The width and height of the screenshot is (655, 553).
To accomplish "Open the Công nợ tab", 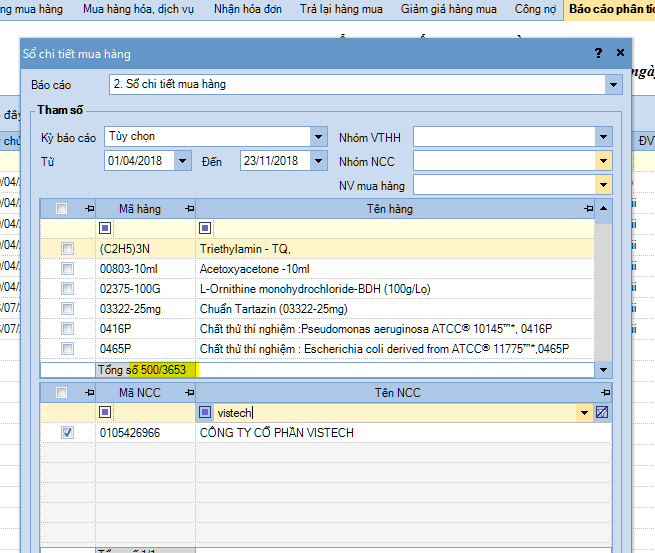I will point(535,9).
